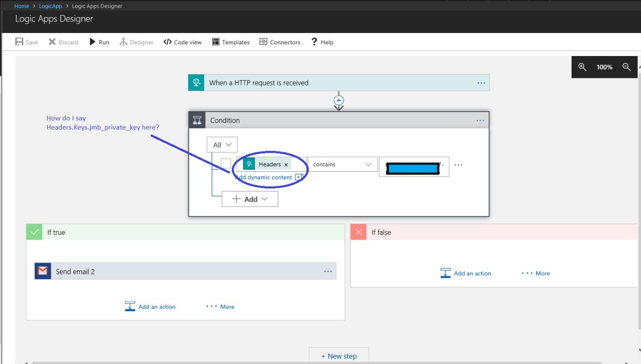Go to the LogicApp breadcrumb

click(x=51, y=6)
